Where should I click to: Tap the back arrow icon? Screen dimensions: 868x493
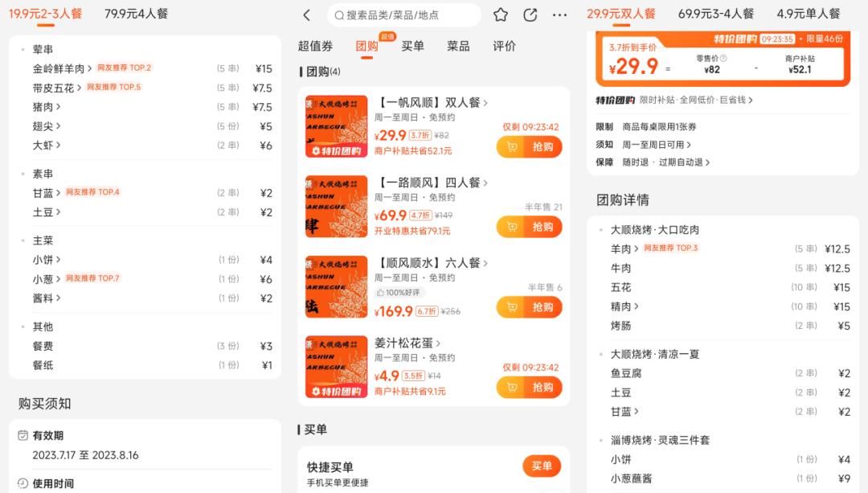[x=305, y=14]
